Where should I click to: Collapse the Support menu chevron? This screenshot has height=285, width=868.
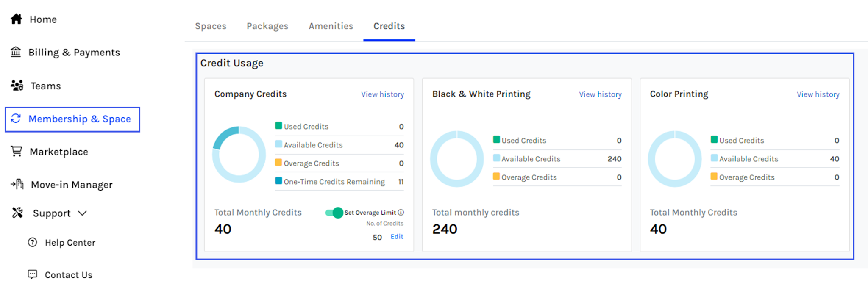click(83, 213)
